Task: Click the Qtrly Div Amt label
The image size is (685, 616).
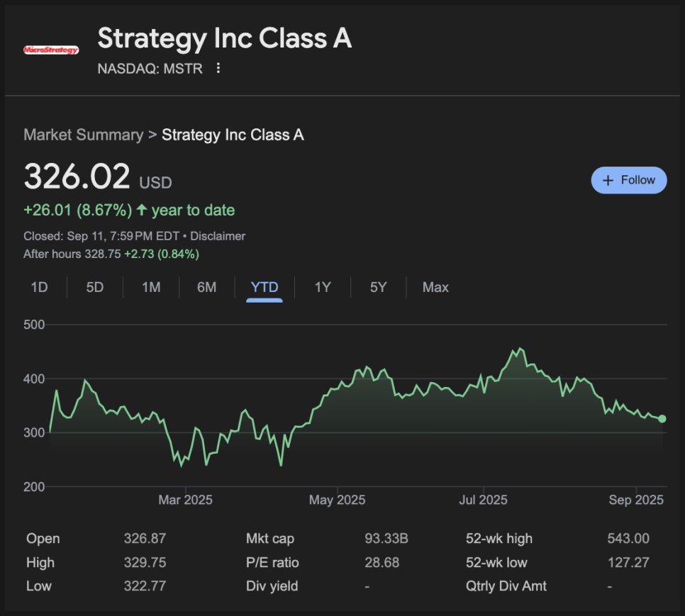Action: [506, 586]
